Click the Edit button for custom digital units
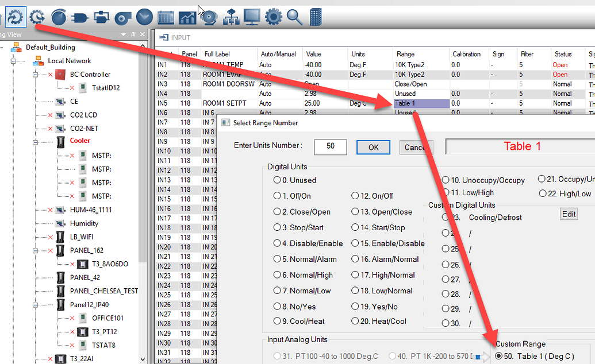This screenshot has width=595, height=364. coord(569,214)
